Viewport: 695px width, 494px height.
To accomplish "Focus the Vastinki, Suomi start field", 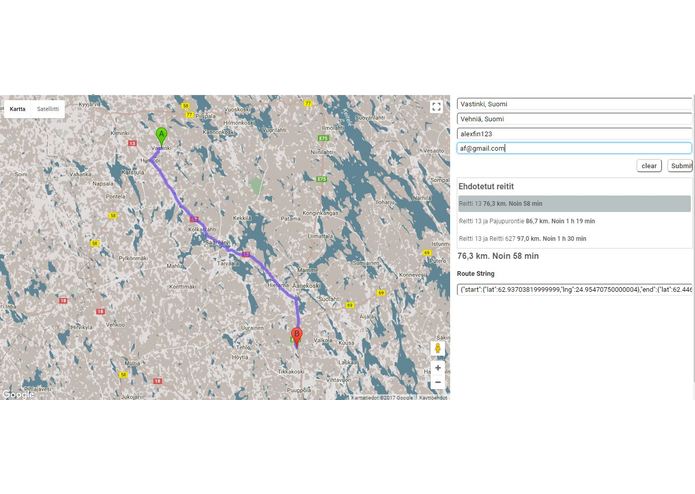I will tap(574, 104).
